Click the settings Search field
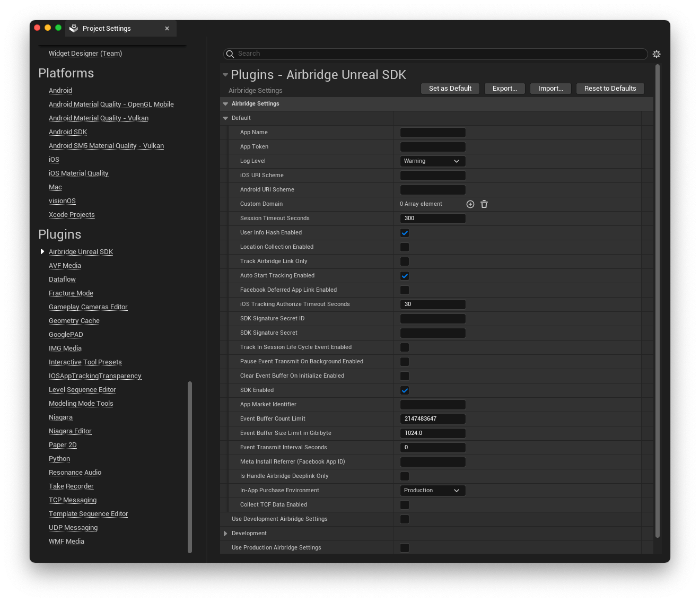The width and height of the screenshot is (700, 602). coord(435,54)
